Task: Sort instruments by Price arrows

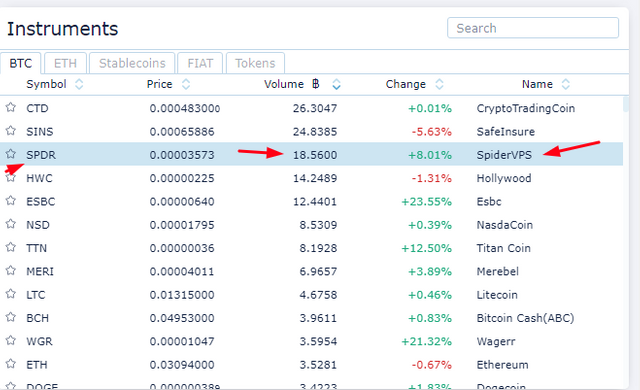Action: point(186,84)
